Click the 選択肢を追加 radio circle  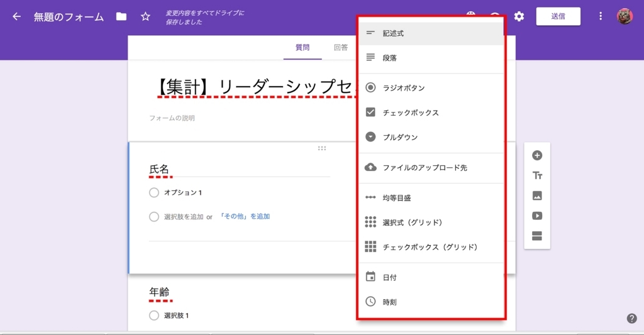click(154, 217)
